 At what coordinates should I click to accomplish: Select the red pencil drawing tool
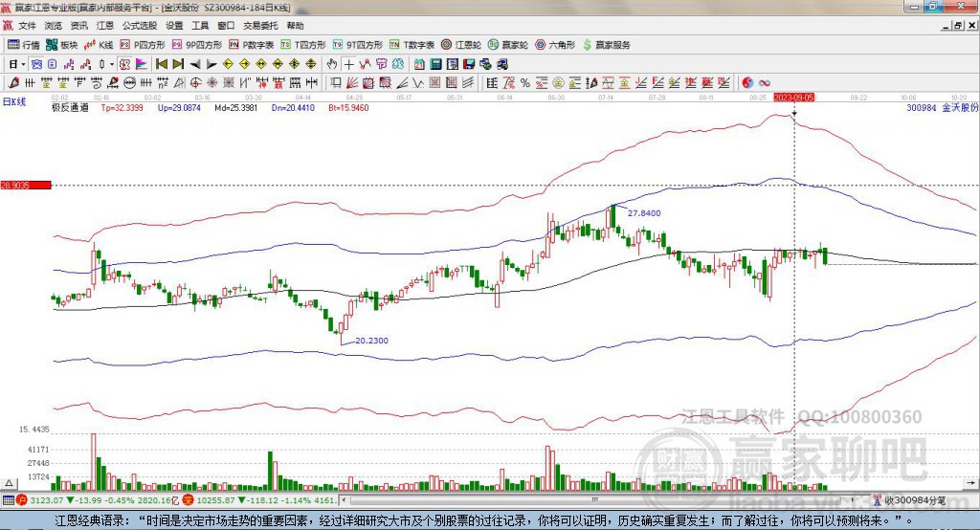click(13, 82)
